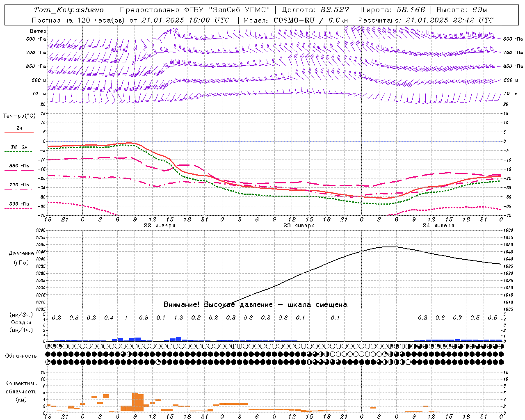Click the 3-hour precipitation value "1.3"
Screen dimensions: 525x420
(178, 318)
